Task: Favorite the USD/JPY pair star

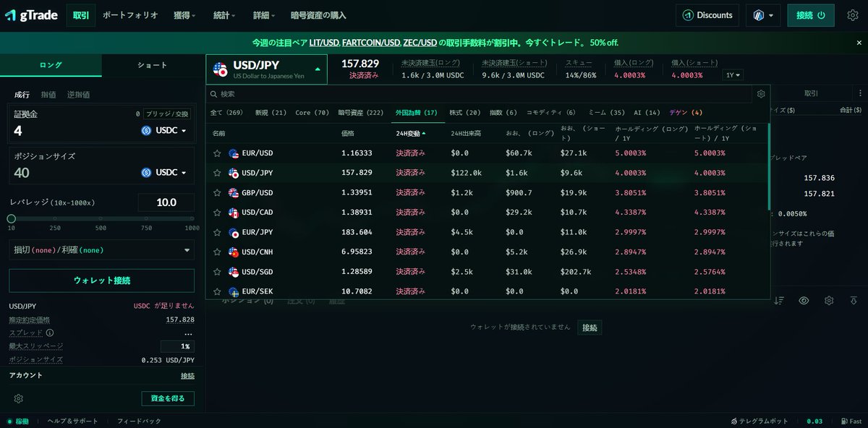Action: (x=217, y=173)
